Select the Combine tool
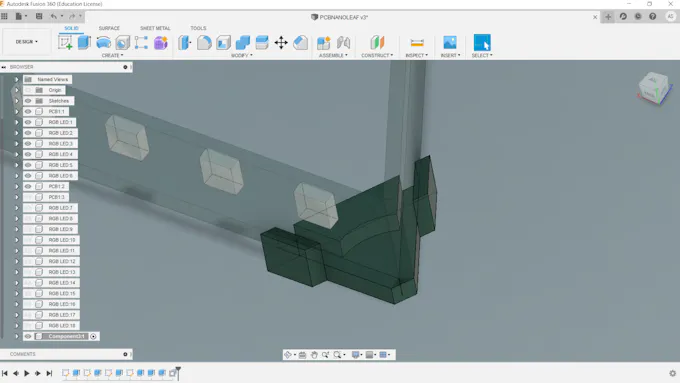 [243, 43]
